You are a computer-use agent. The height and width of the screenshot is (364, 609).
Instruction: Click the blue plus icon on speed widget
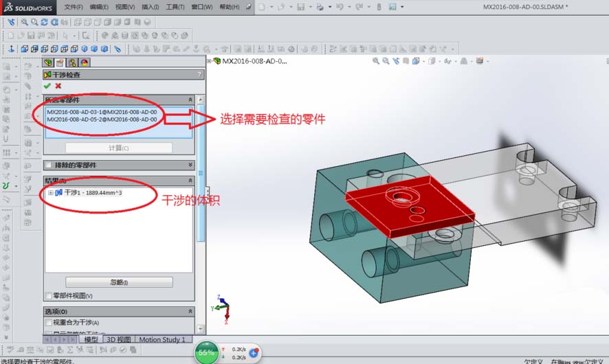pyautogui.click(x=254, y=353)
